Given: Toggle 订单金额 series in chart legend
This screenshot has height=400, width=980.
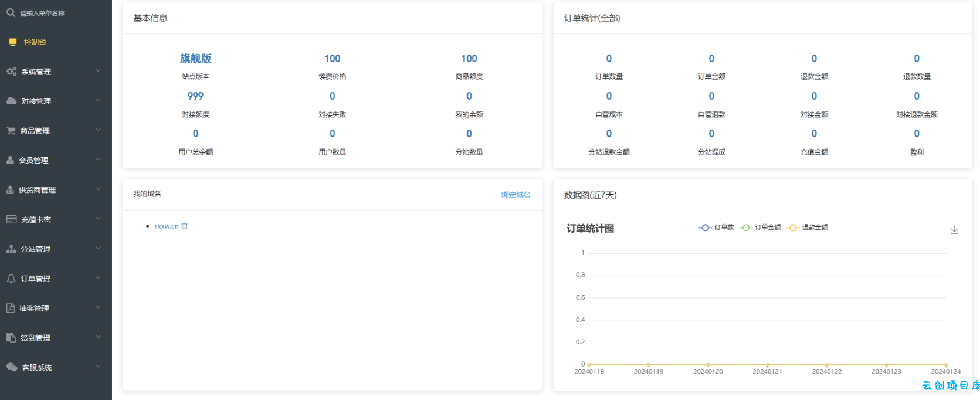Looking at the screenshot, I should click(x=760, y=228).
